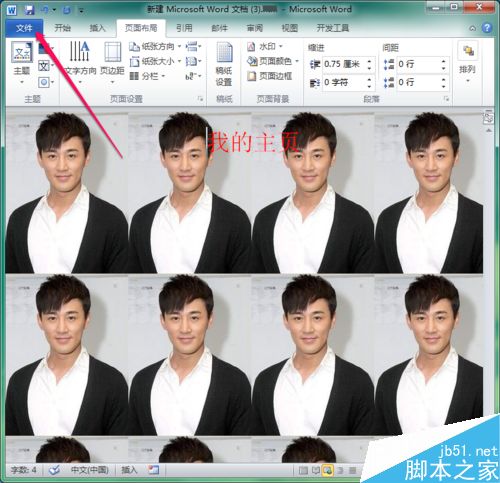Open the 水印 watermark dropdown
This screenshot has height=483, width=500.
[x=265, y=46]
